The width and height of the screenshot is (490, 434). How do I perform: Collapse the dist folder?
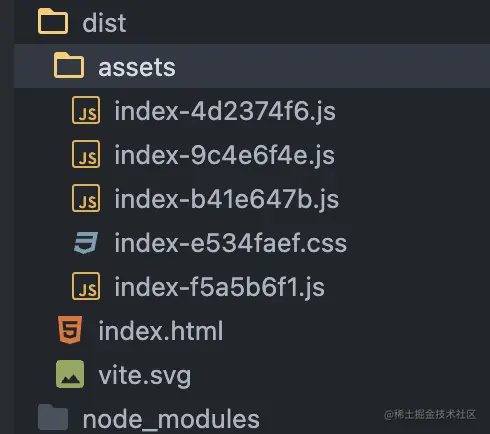(x=104, y=23)
